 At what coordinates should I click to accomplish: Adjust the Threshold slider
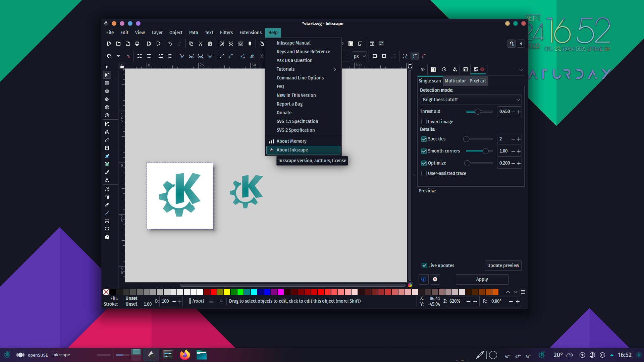(479, 112)
